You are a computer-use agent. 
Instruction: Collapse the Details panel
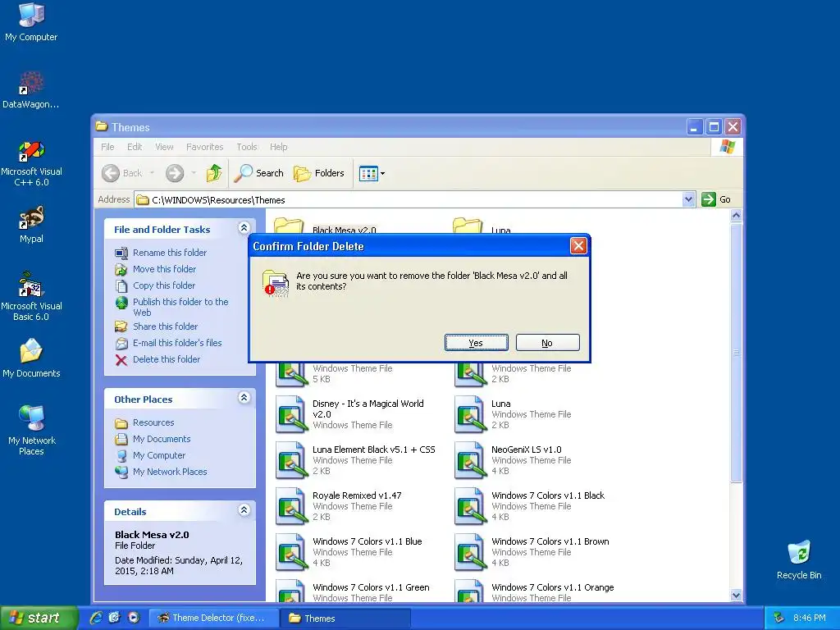244,510
